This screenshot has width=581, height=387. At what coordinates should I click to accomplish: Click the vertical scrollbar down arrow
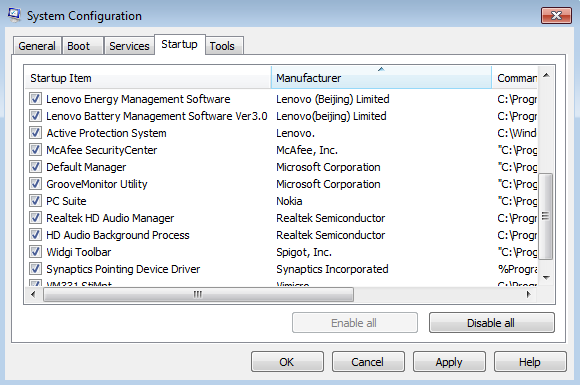(546, 278)
